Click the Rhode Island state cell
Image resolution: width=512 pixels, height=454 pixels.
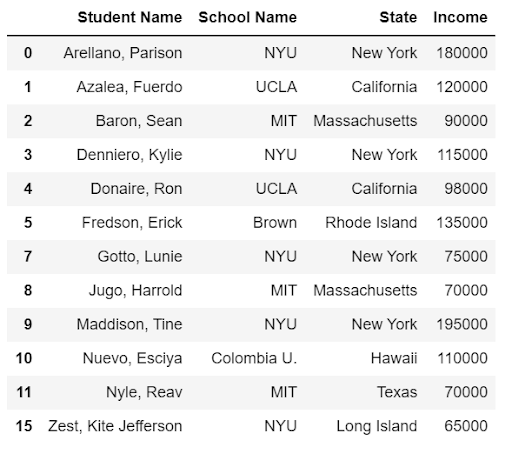point(371,223)
